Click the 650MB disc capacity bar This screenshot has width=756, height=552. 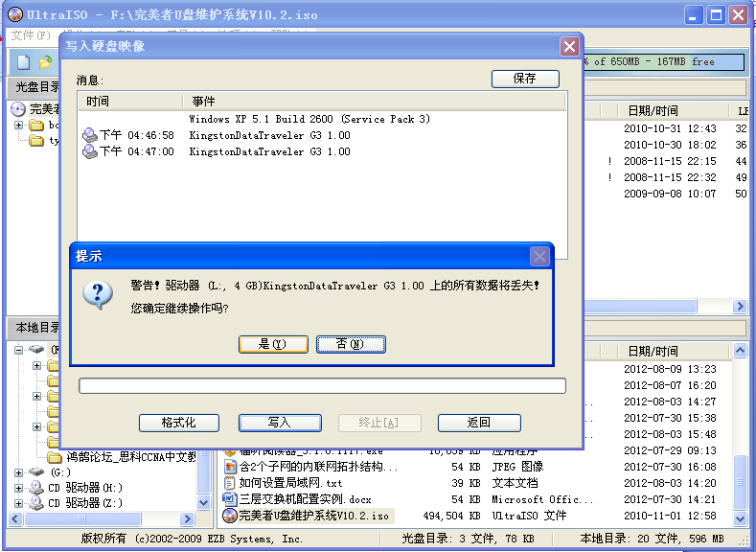click(x=663, y=61)
